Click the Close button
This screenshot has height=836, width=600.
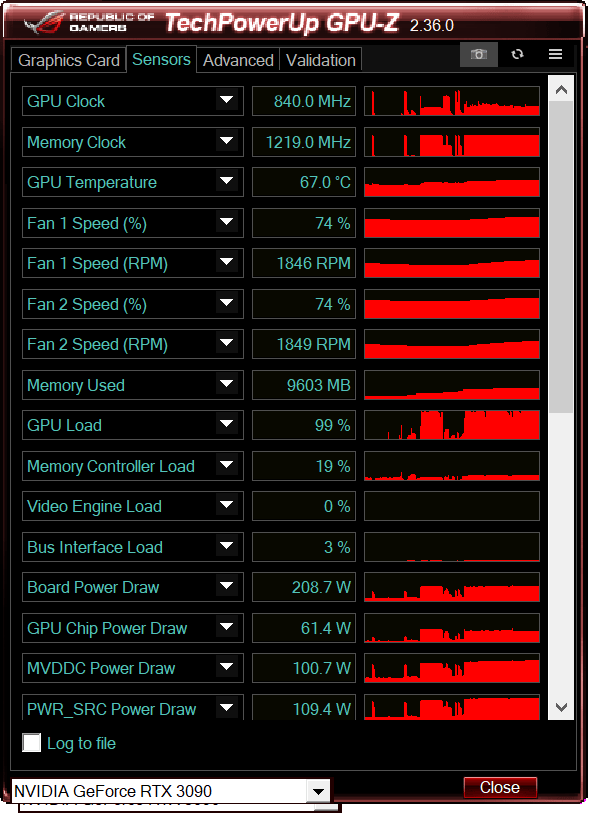coord(500,787)
